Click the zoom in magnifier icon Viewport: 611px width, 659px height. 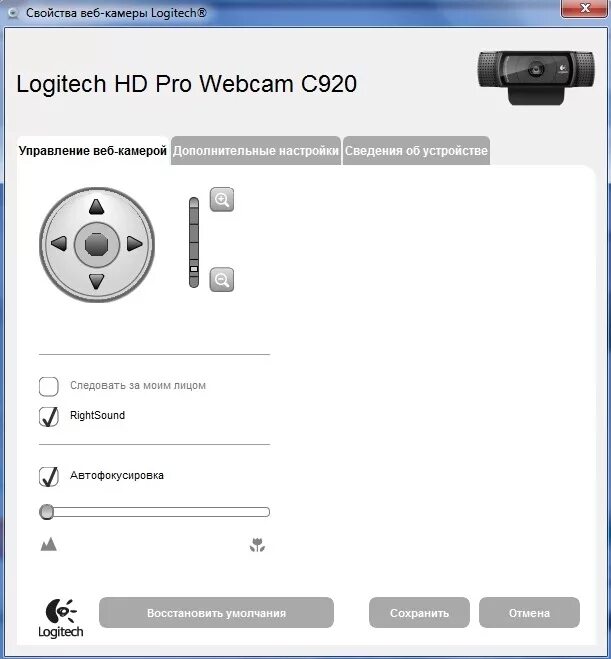[222, 199]
